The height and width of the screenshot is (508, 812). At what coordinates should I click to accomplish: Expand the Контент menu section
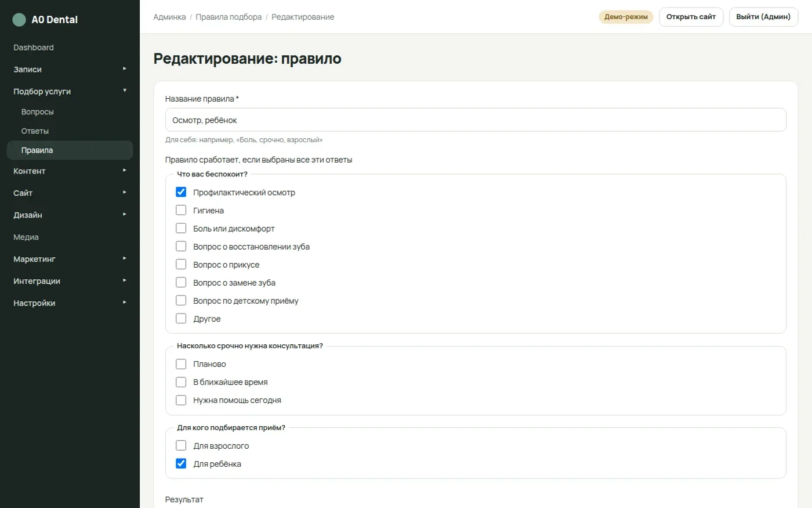[x=70, y=171]
